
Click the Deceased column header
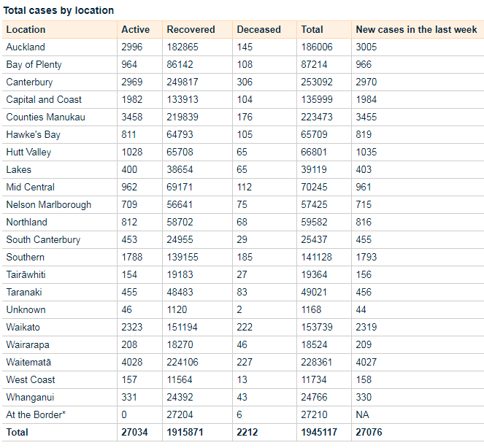(258, 30)
